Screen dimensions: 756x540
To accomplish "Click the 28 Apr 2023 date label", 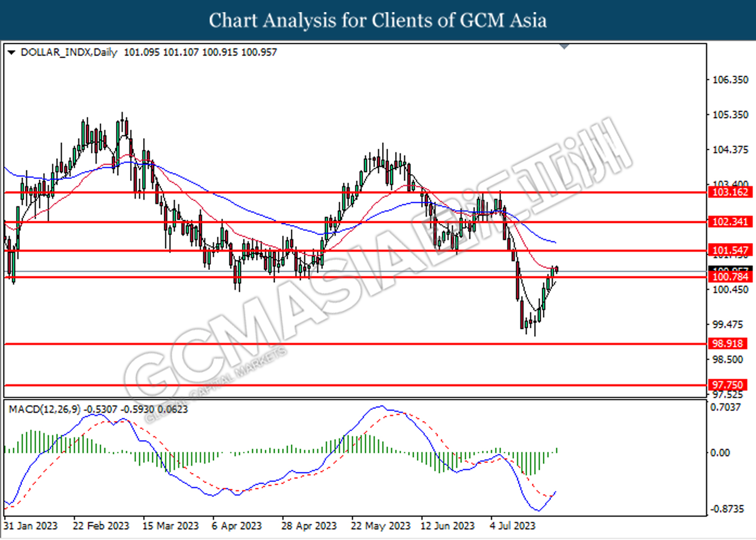I will [309, 526].
